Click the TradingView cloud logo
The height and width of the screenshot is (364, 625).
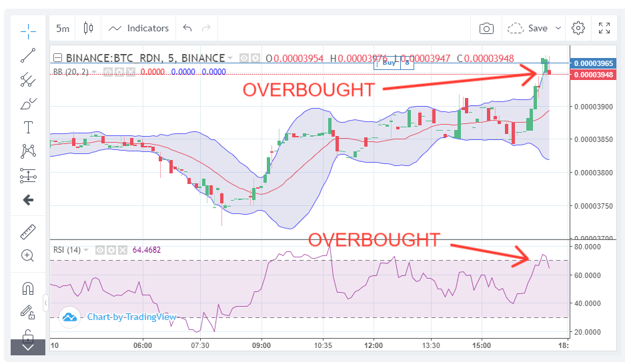coord(70,317)
